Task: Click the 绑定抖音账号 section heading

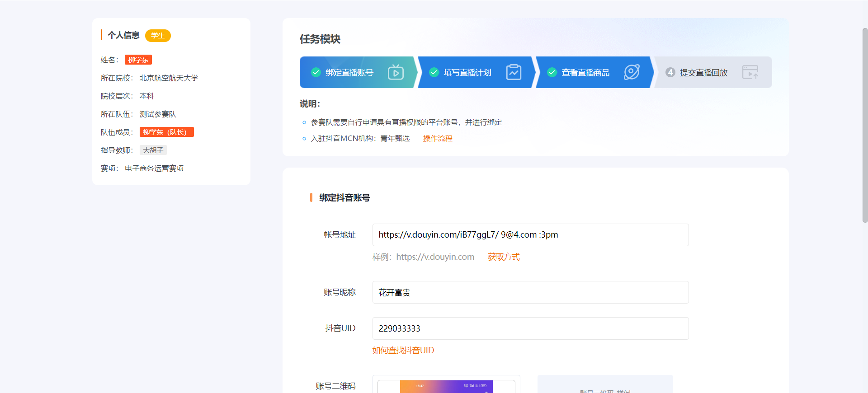Action: [344, 198]
